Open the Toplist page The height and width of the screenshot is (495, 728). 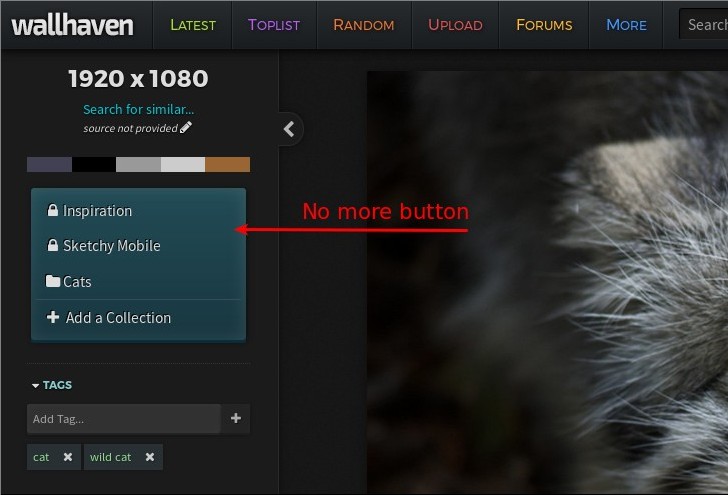[274, 25]
